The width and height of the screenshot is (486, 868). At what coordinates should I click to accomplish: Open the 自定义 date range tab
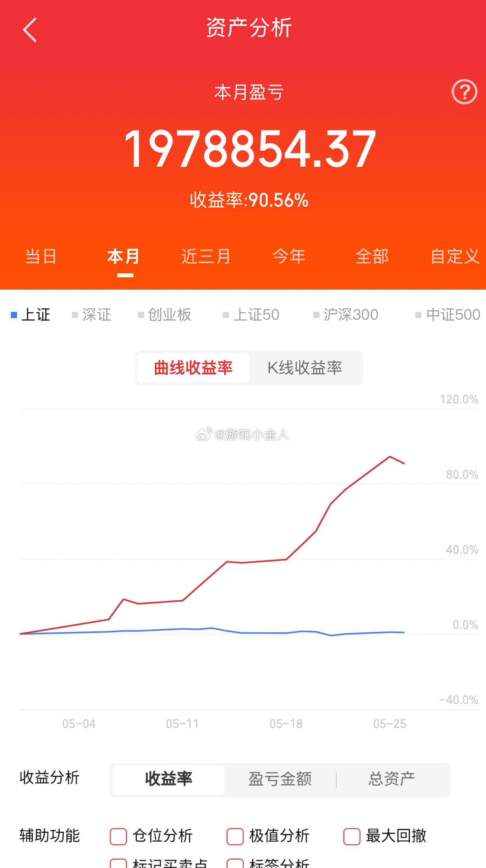(x=455, y=257)
